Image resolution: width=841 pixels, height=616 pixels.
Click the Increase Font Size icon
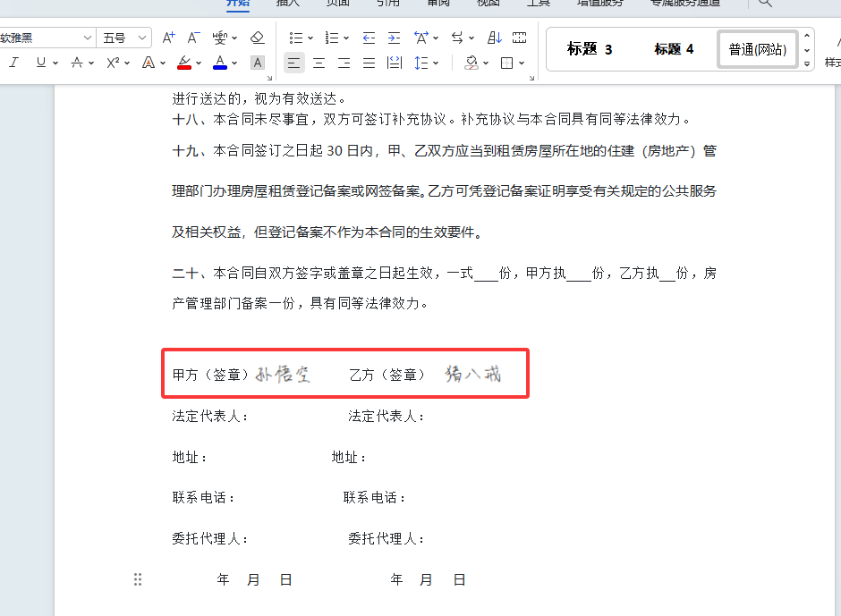click(168, 38)
